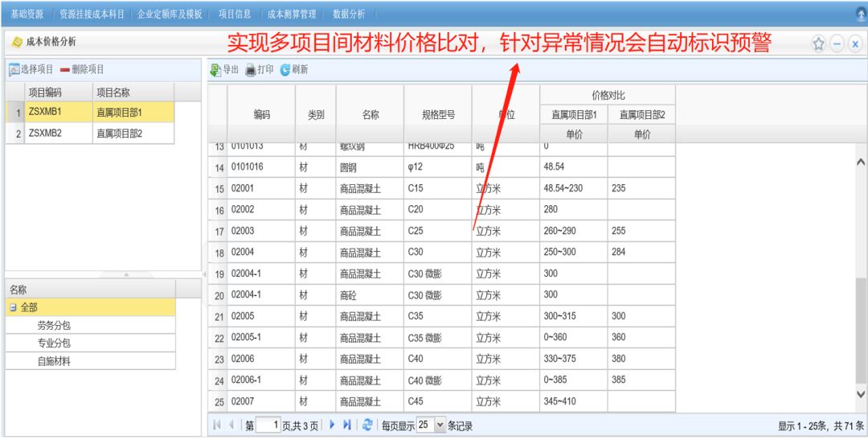Click the 导出 export icon
Viewport: 868px width, 440px height.
tap(215, 70)
